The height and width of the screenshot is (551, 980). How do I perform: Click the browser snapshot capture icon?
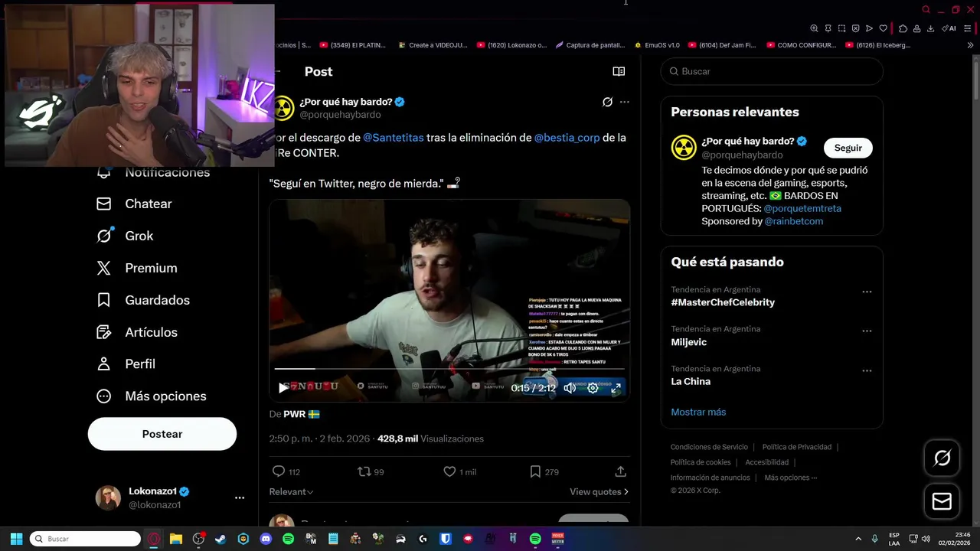pyautogui.click(x=841, y=28)
